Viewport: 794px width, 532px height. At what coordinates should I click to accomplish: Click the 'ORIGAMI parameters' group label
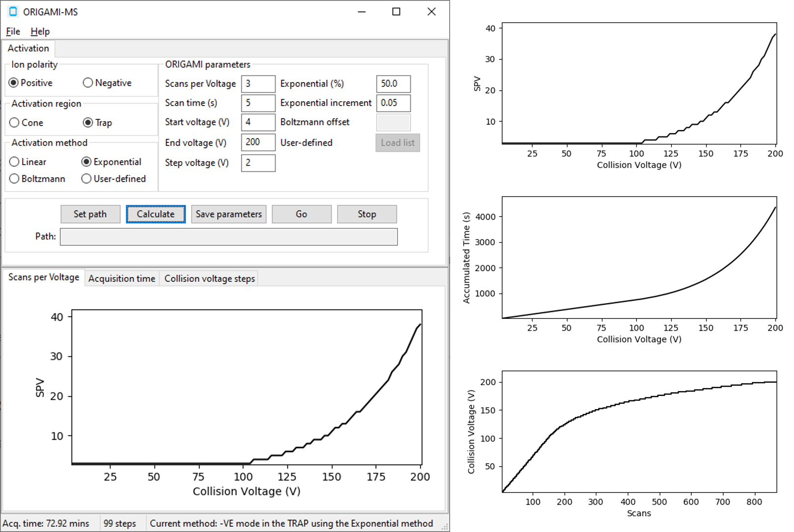click(207, 64)
